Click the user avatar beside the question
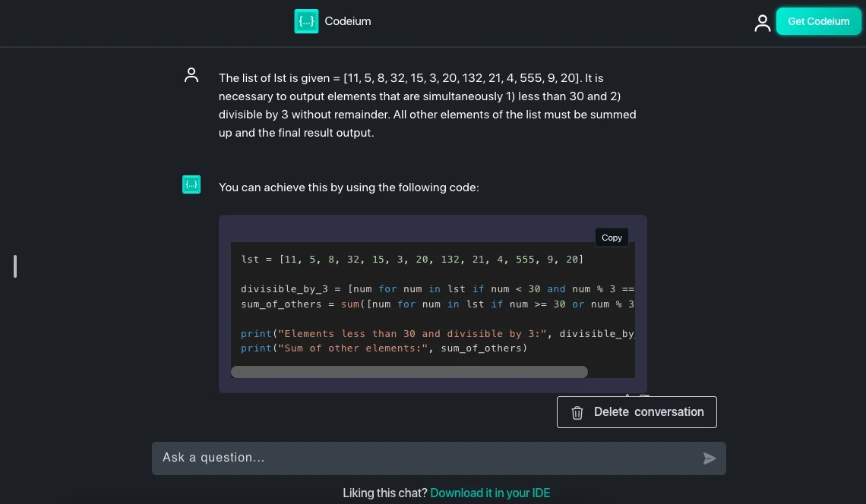Image resolution: width=866 pixels, height=504 pixels. 191,75
